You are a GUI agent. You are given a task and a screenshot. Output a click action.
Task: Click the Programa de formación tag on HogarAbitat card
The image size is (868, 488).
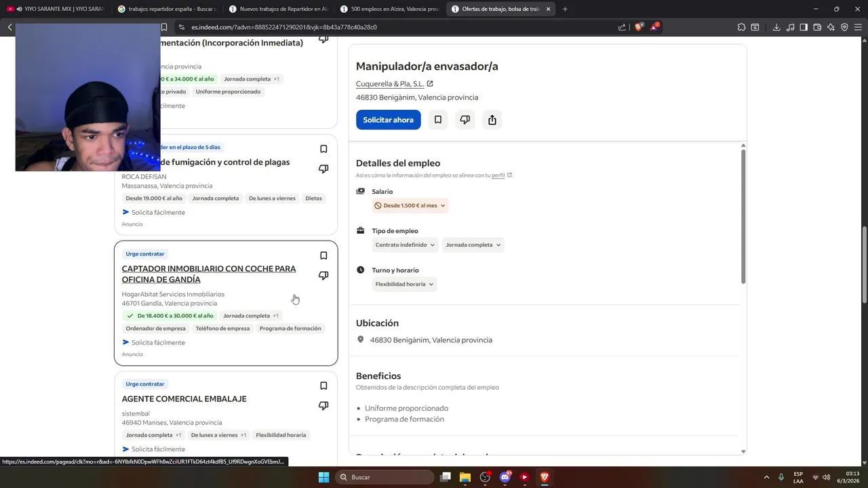pyautogui.click(x=290, y=329)
